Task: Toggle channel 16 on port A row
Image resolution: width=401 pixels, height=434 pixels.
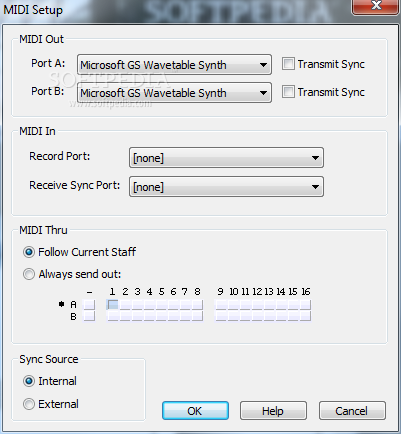Action: (305, 305)
